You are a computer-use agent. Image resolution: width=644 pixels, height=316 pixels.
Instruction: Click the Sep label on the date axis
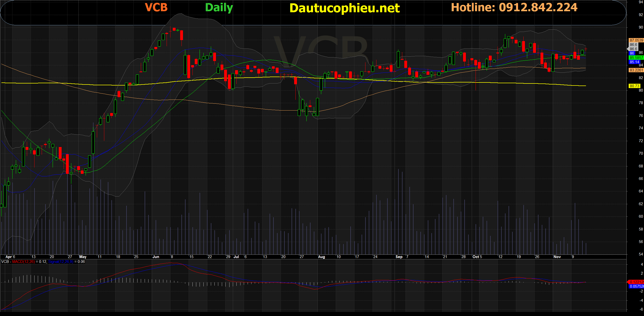pyautogui.click(x=399, y=257)
